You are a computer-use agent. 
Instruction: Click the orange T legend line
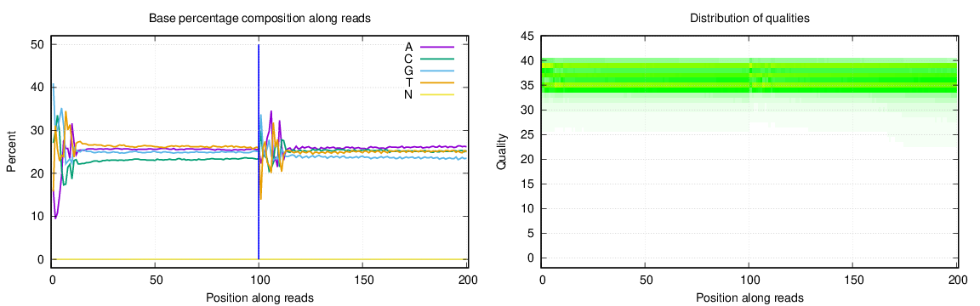pyautogui.click(x=436, y=82)
